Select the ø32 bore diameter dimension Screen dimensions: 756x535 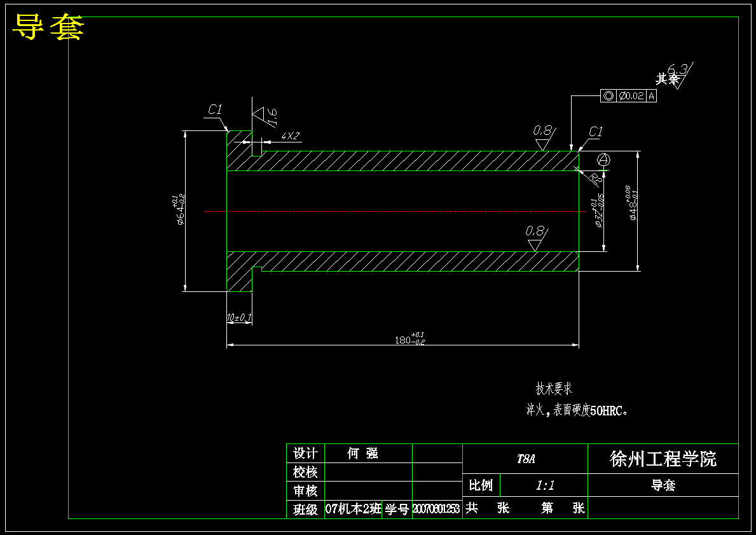pos(597,211)
